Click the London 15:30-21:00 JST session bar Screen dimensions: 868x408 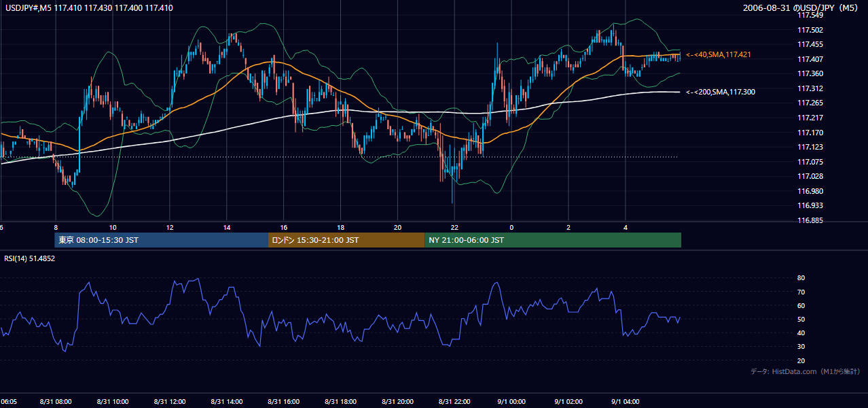click(x=347, y=240)
